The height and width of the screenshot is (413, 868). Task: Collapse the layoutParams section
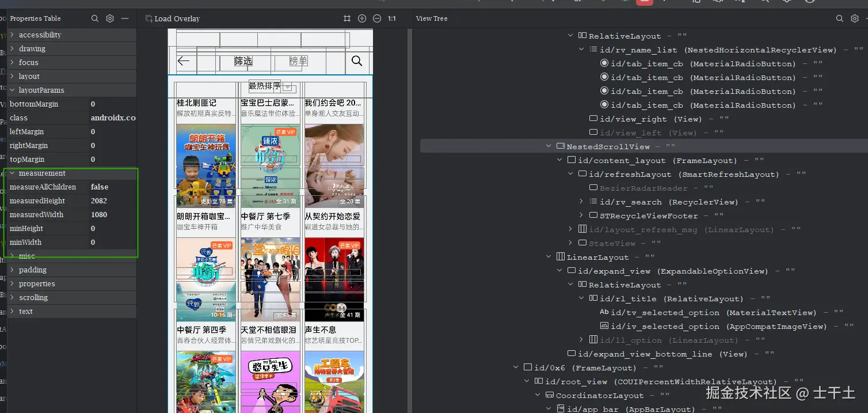(13, 90)
